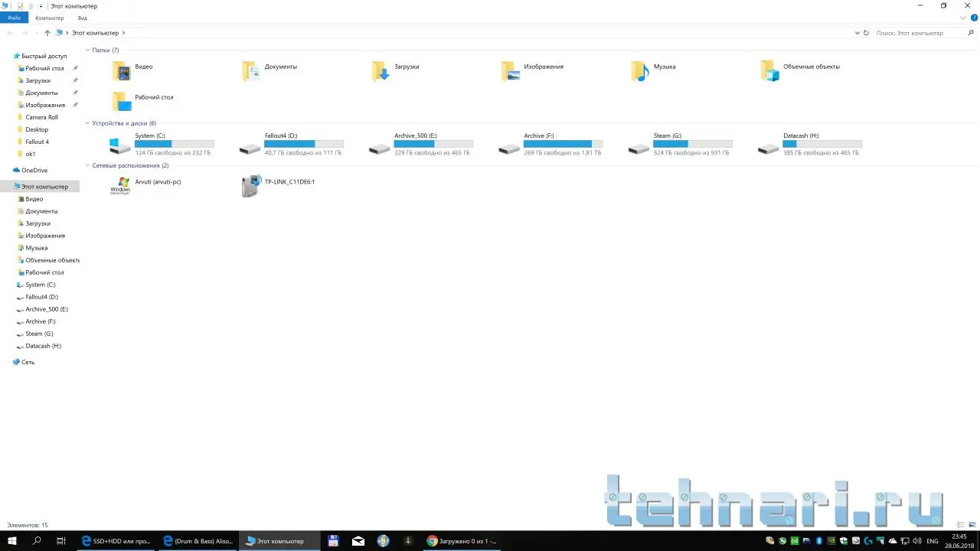Open the Chrome download window on taskbar

[x=462, y=541]
